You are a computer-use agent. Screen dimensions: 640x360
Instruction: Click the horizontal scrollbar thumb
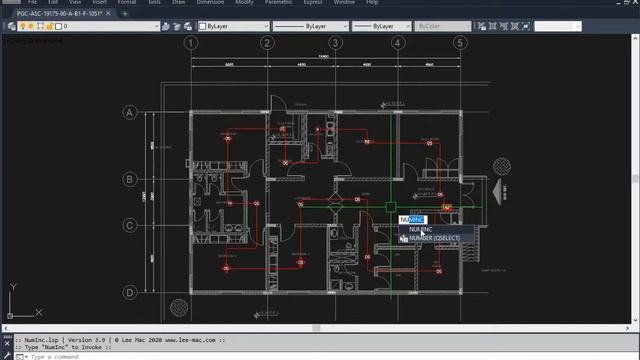click(316, 328)
